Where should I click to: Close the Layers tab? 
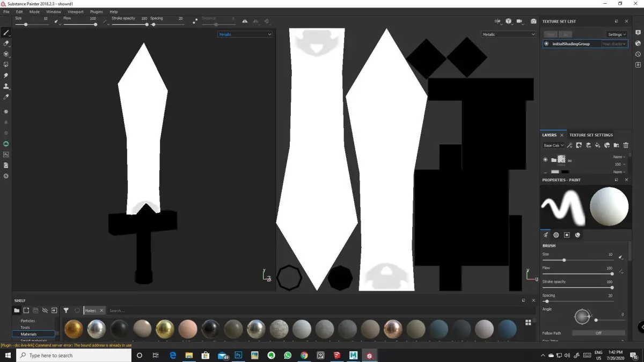click(562, 135)
